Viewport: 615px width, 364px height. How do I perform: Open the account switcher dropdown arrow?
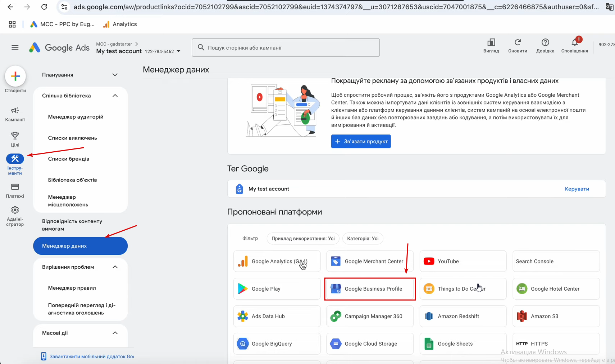(x=178, y=51)
